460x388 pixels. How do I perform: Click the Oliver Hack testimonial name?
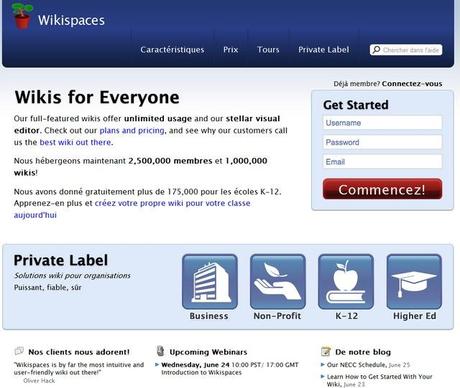point(39,380)
